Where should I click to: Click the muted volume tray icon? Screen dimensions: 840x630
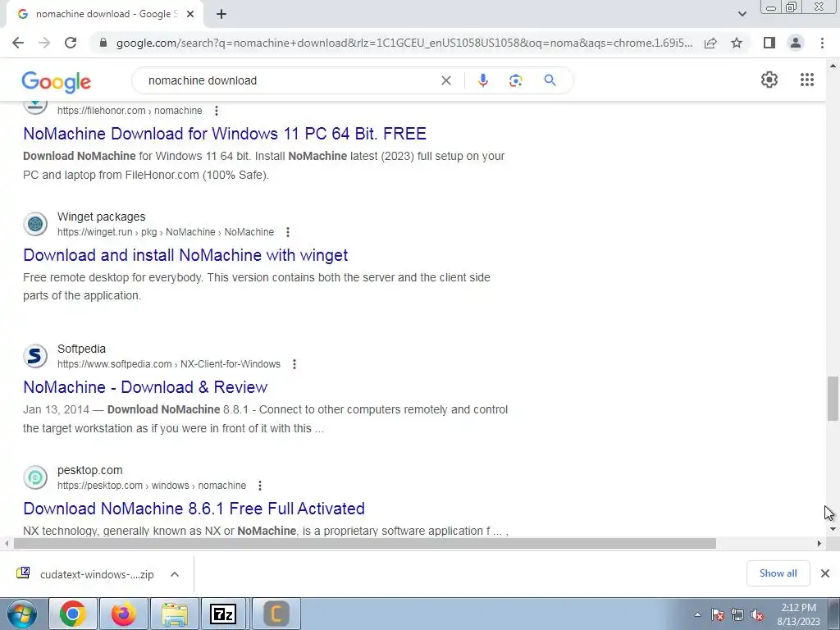click(757, 615)
